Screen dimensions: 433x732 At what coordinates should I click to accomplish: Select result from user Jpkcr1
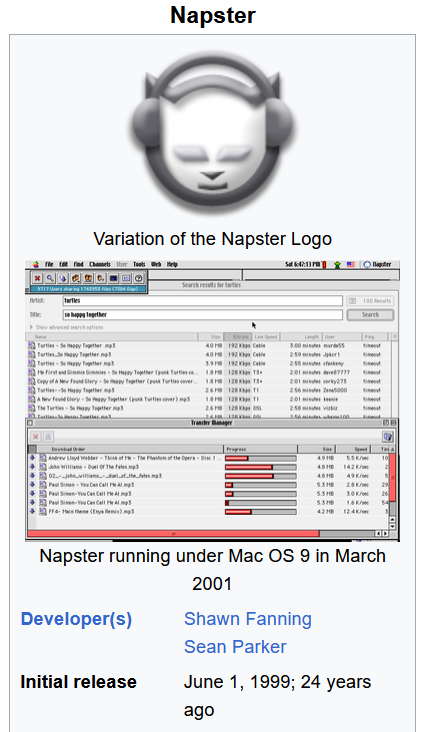coord(208,354)
